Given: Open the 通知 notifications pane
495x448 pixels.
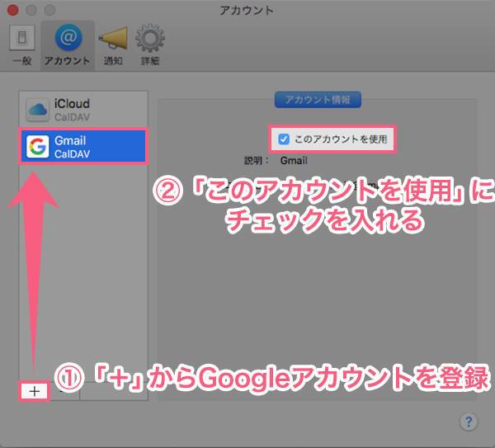Looking at the screenshot, I should point(113,45).
